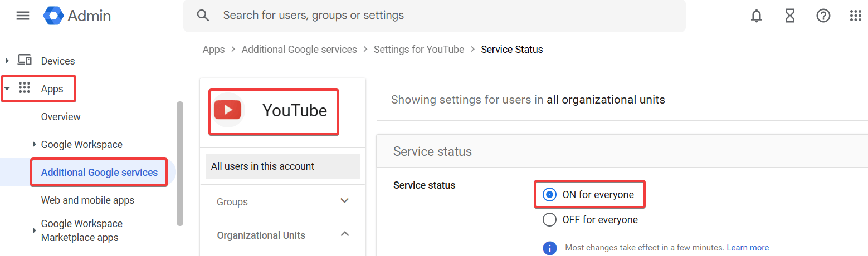868x256 pixels.
Task: Click the YouTube heading text
Action: click(x=295, y=111)
